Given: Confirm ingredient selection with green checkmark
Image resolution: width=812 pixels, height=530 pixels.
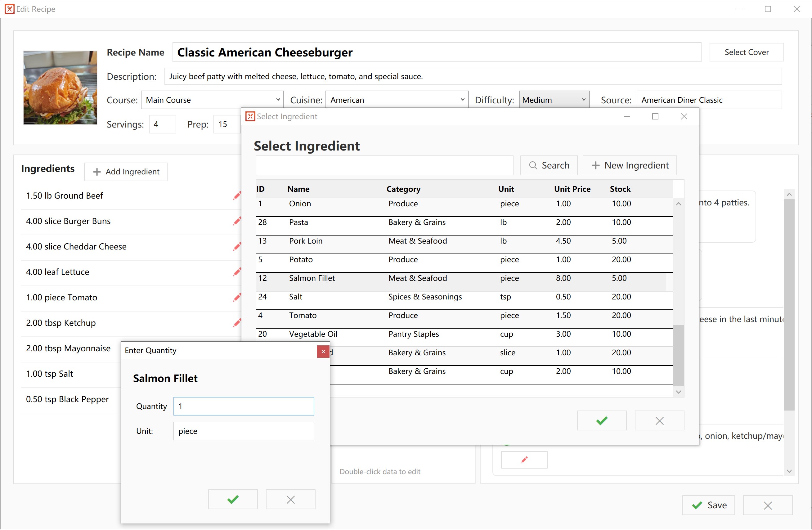Looking at the screenshot, I should 602,420.
